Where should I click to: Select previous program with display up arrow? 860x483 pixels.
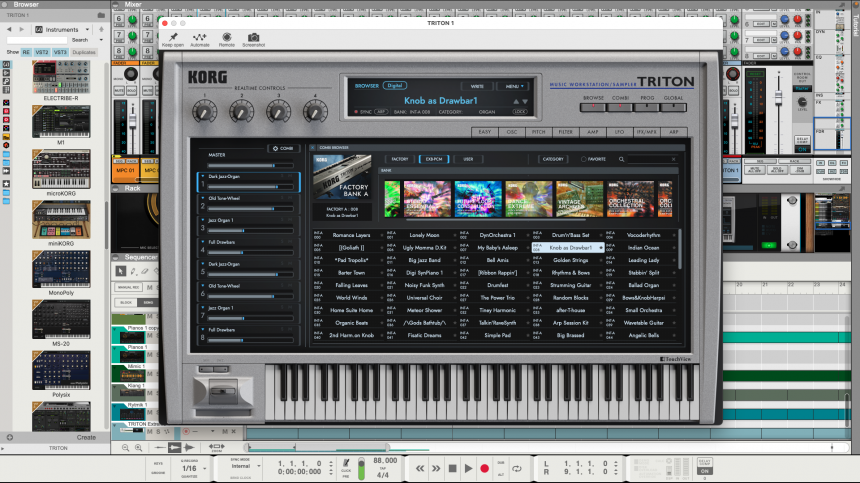[516, 101]
